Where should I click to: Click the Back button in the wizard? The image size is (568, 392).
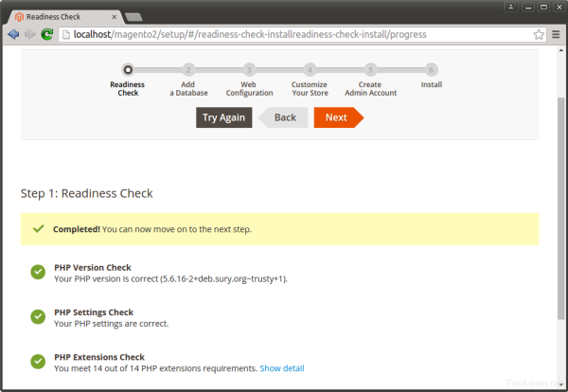[284, 117]
